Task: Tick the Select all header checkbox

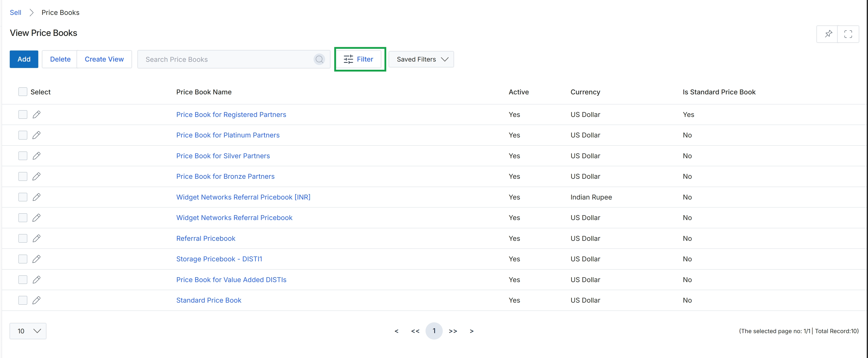Action: 23,92
